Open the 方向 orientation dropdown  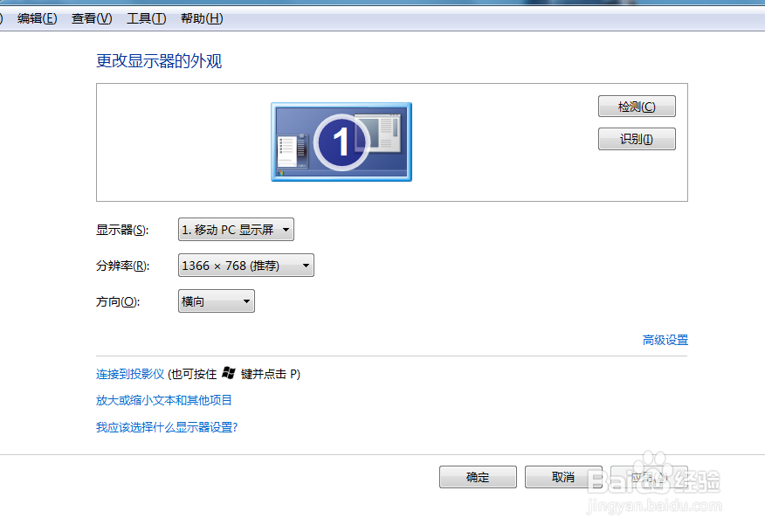[x=216, y=301]
